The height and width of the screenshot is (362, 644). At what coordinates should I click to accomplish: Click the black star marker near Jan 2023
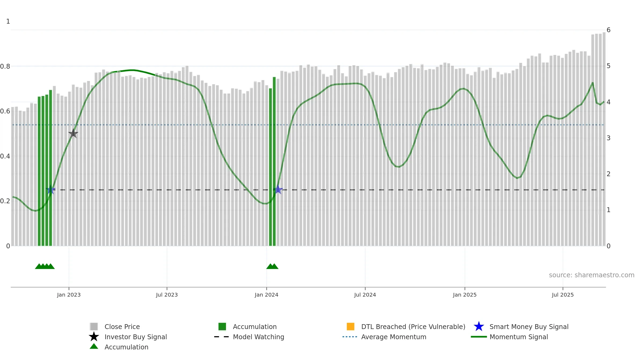tap(73, 133)
